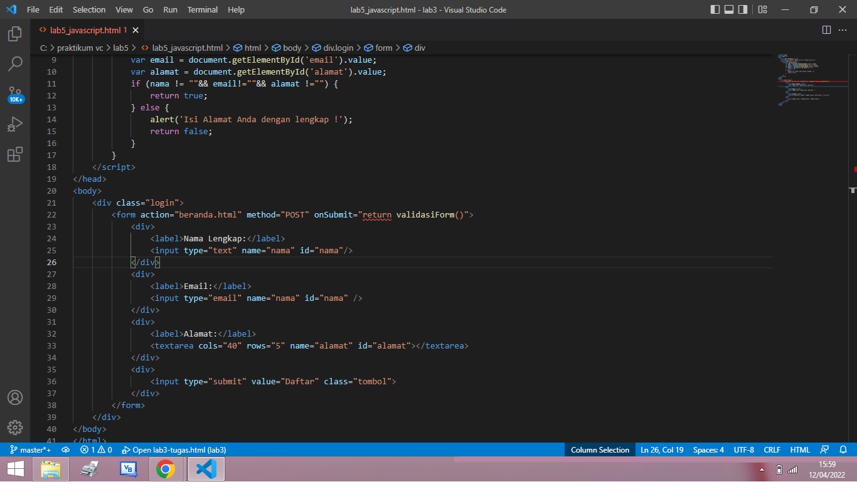Open the Problems errors and warnings indicator
Viewport: 857px width, 504px height.
point(96,450)
